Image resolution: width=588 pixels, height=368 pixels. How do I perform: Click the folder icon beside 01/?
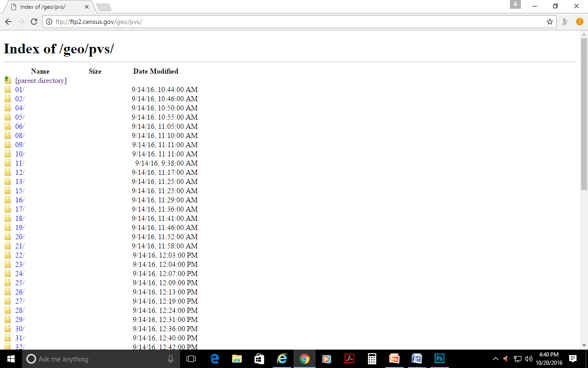click(x=8, y=90)
